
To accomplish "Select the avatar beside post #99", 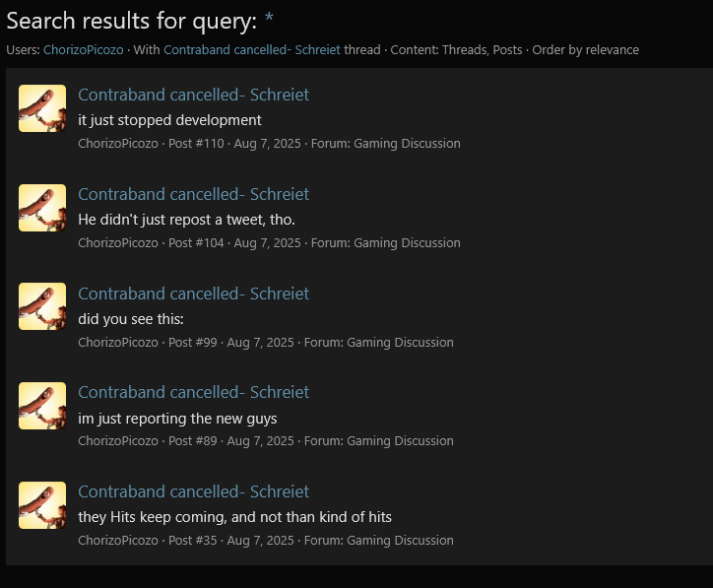I will tap(42, 306).
